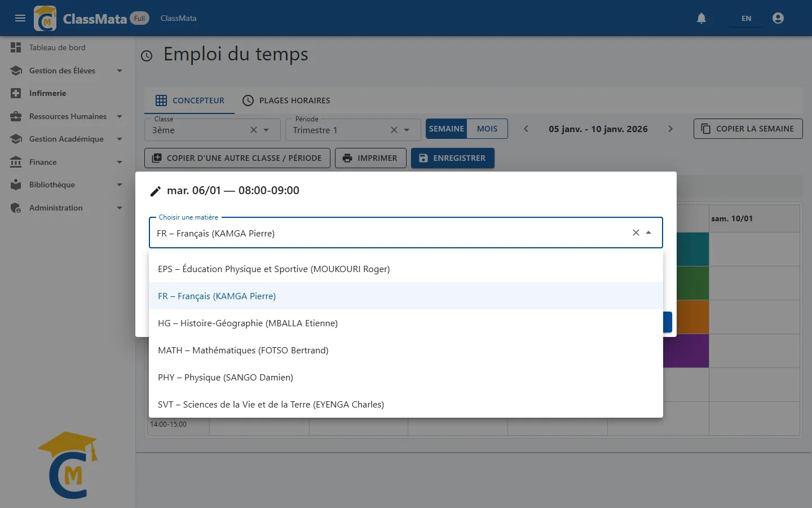Select EPS – Éducation Physique et Sportive option
Screen dimensions: 812x508
[x=406, y=269]
